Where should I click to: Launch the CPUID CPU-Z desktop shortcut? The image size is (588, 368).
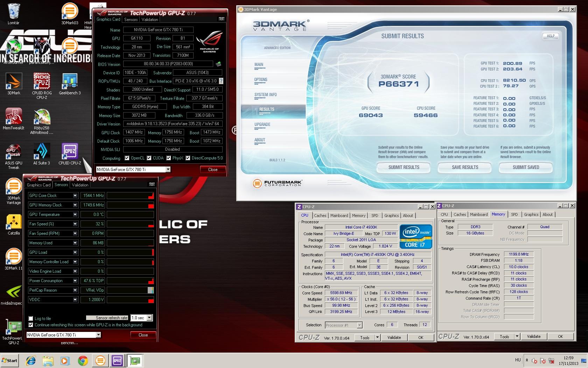70,154
